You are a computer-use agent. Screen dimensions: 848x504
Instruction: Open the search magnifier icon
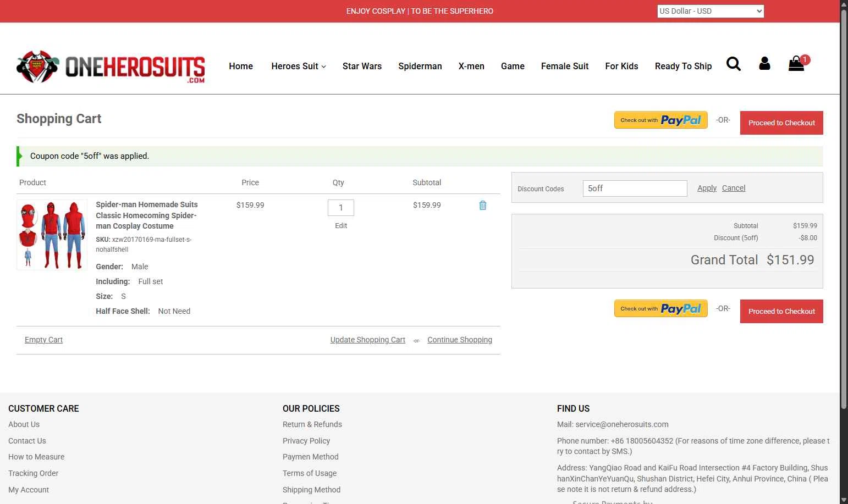click(x=734, y=64)
